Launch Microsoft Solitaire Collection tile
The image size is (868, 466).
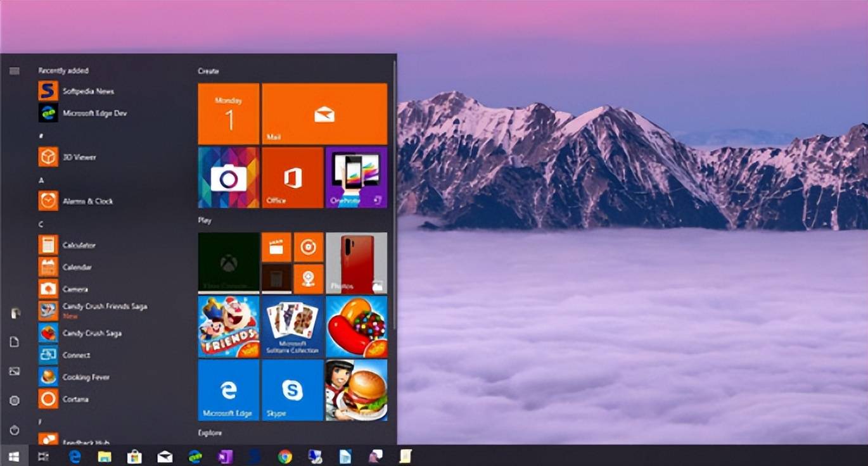293,327
